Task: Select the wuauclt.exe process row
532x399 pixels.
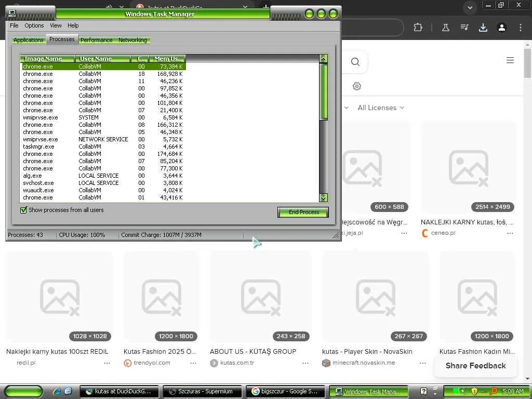Action: 103,190
